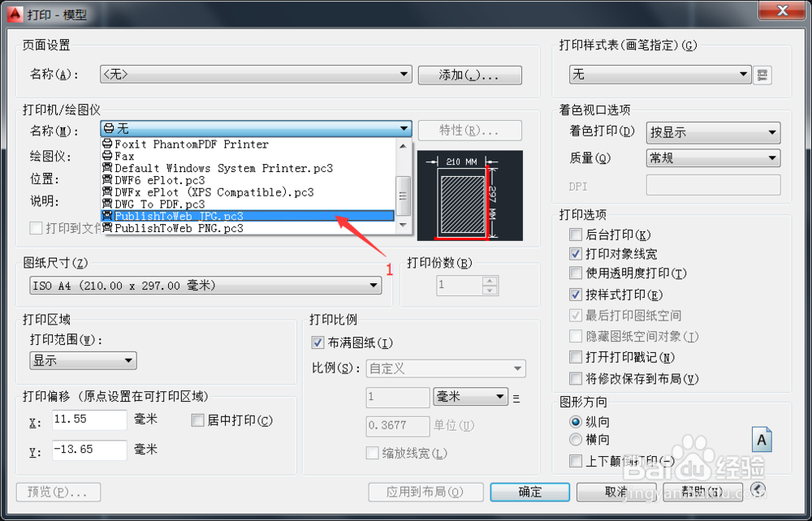Uncheck 布满图纸 checkbox
The width and height of the screenshot is (812, 521).
point(317,342)
